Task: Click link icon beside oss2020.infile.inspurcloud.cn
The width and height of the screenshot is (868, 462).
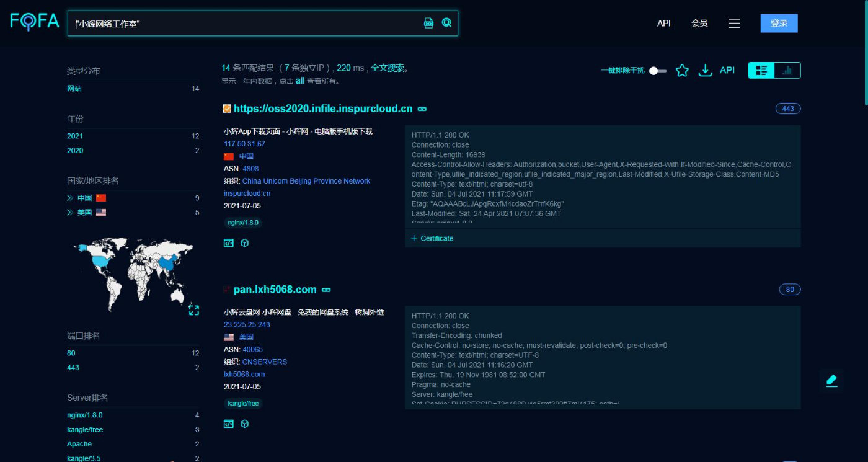Action: click(422, 109)
